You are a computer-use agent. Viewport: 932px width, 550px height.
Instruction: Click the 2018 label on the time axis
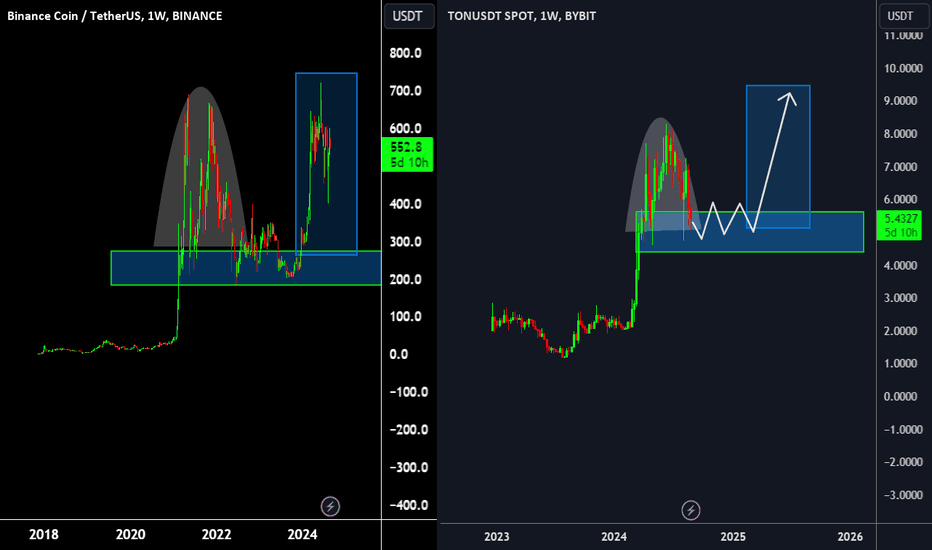44,535
